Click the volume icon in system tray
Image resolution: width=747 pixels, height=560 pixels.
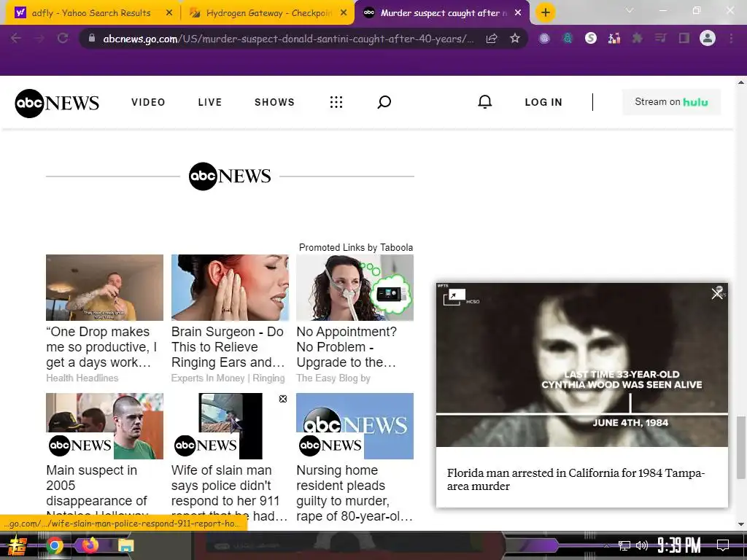click(x=642, y=545)
